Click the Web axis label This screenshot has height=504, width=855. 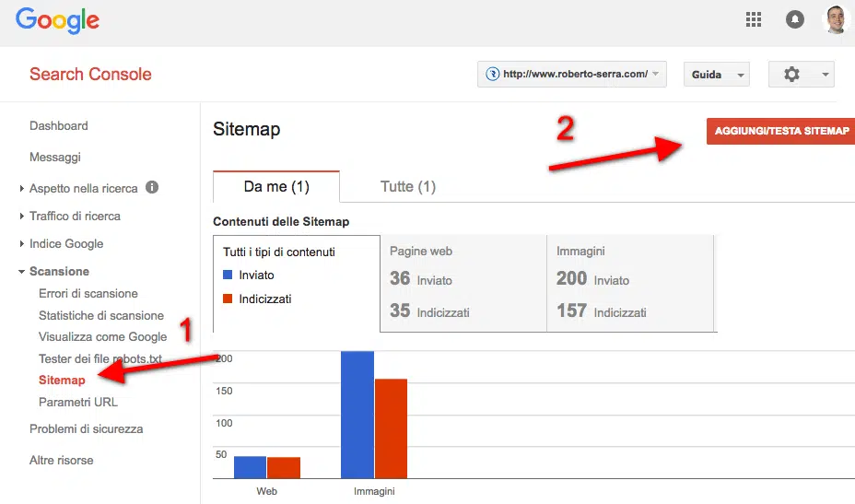click(x=266, y=491)
